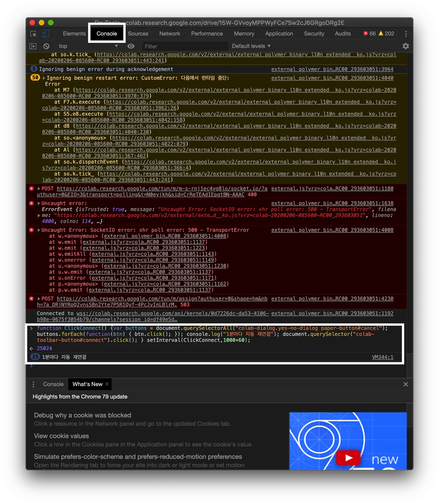Switch to the drawer Console tab
This screenshot has width=439, height=504.
[53, 384]
